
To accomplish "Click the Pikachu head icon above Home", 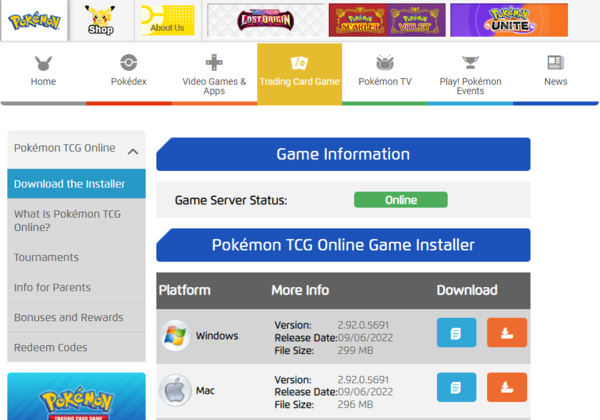I will (x=43, y=63).
